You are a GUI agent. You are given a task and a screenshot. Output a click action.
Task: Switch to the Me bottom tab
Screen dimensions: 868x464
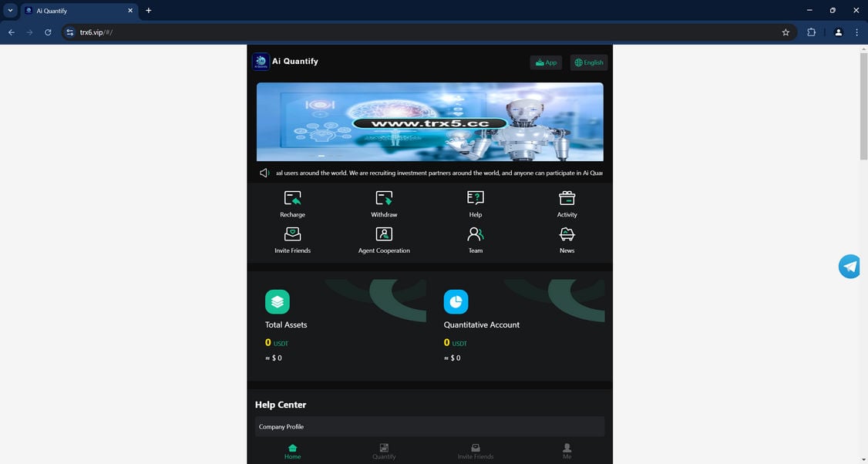tap(567, 452)
